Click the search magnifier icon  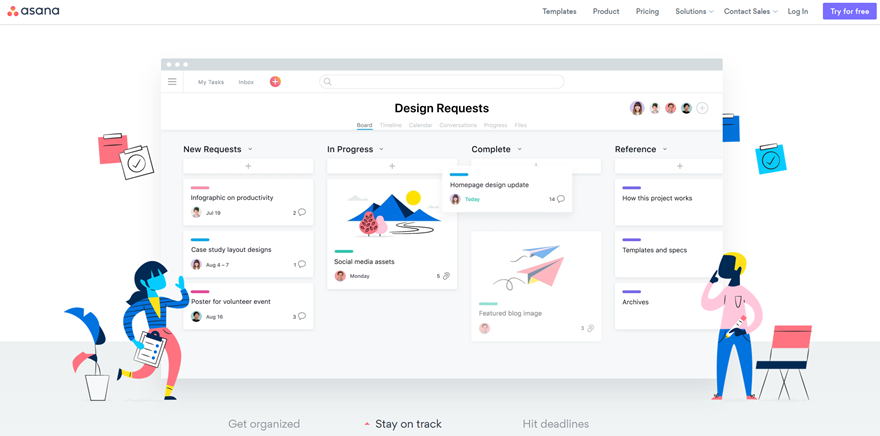(328, 82)
